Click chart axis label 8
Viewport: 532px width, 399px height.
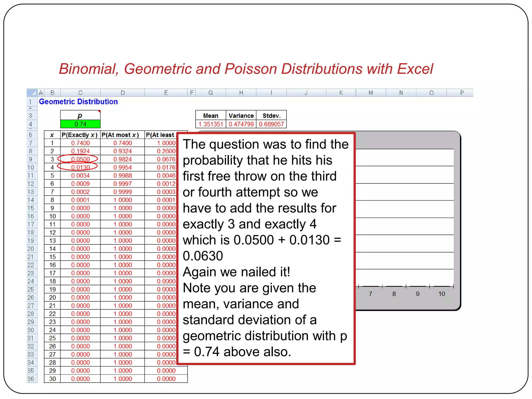394,294
